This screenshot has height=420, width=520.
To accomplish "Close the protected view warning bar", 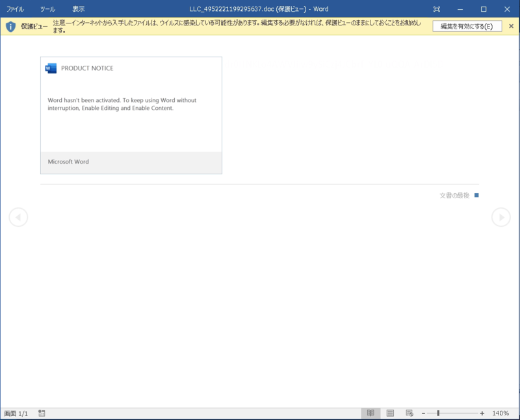I will point(511,26).
